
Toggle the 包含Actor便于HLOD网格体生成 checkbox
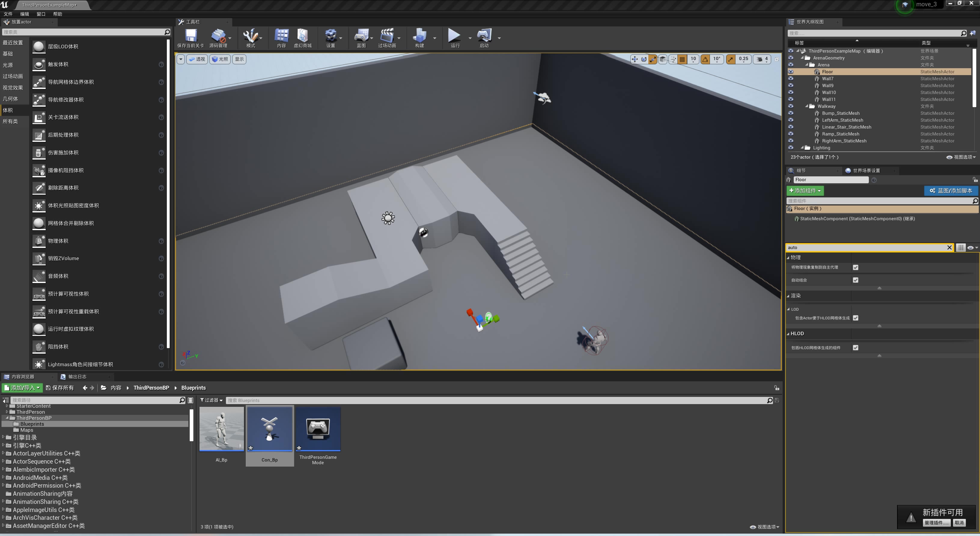point(856,318)
